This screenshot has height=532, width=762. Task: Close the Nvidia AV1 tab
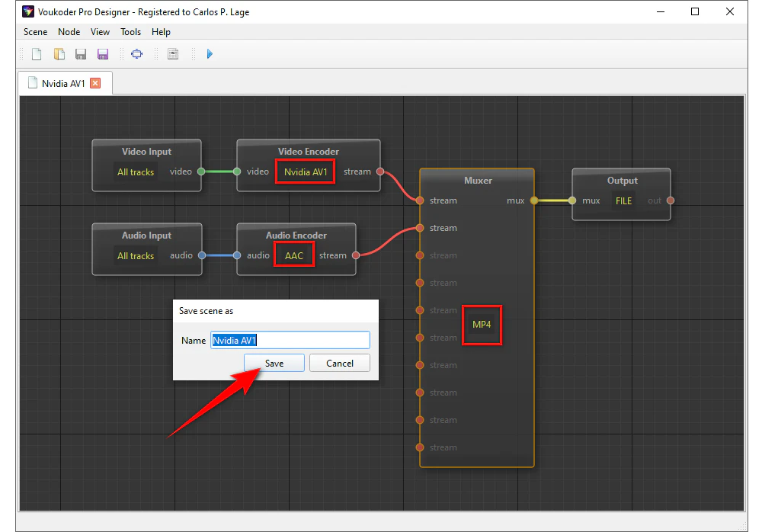coord(95,83)
